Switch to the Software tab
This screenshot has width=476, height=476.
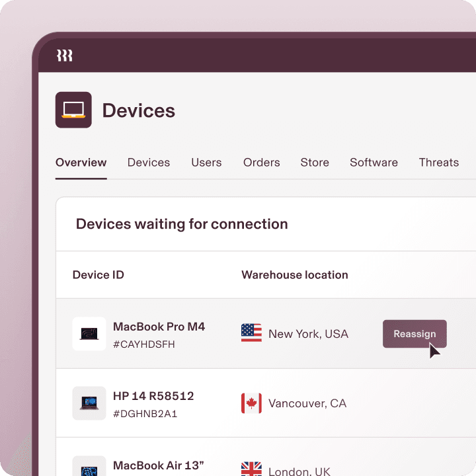point(374,163)
